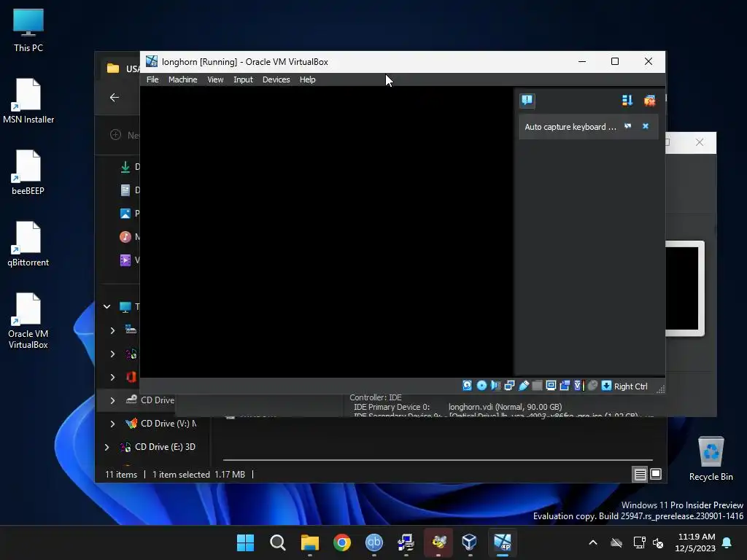Open the View menu

pyautogui.click(x=215, y=79)
